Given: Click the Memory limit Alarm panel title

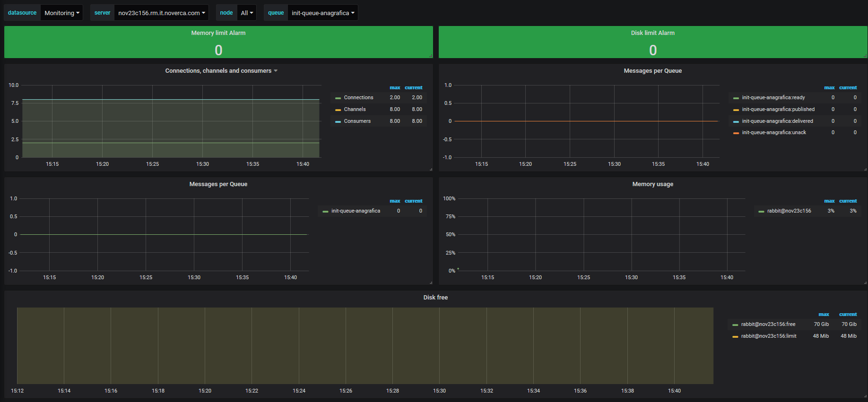Looking at the screenshot, I should [218, 33].
